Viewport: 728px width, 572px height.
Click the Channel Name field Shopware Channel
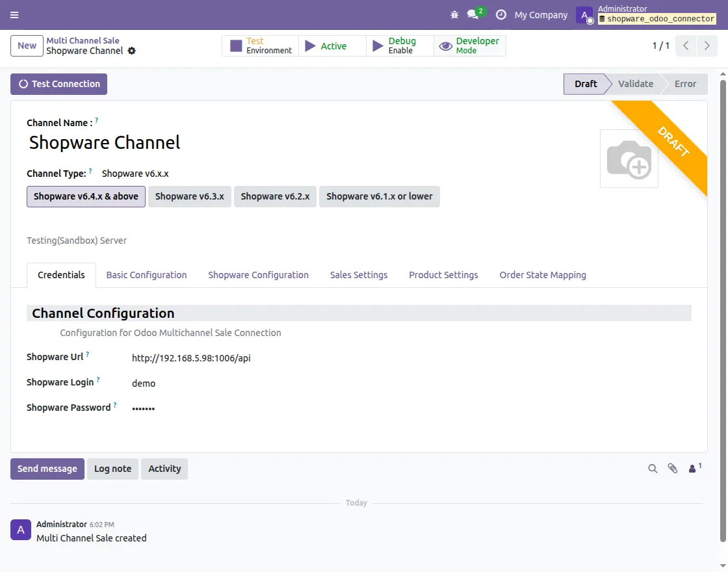105,142
